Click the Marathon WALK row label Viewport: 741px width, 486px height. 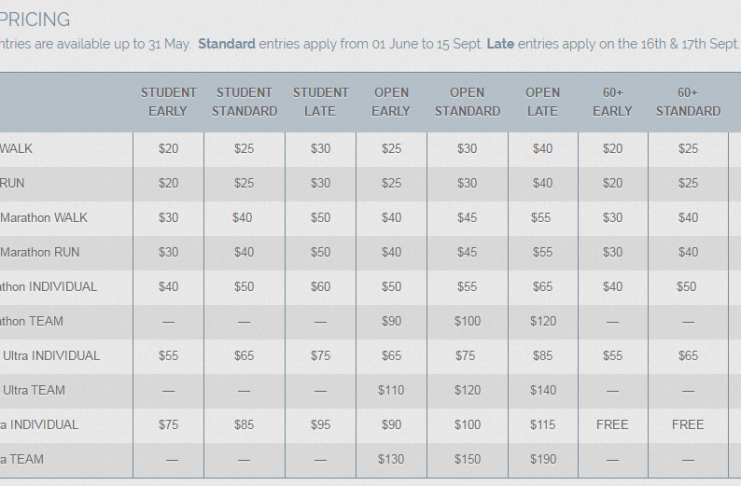(44, 217)
